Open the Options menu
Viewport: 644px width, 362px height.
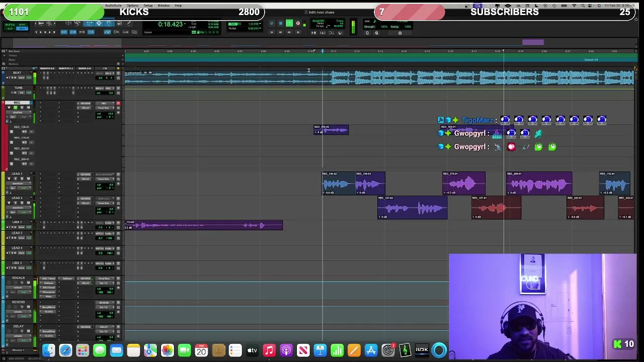pos(133,6)
